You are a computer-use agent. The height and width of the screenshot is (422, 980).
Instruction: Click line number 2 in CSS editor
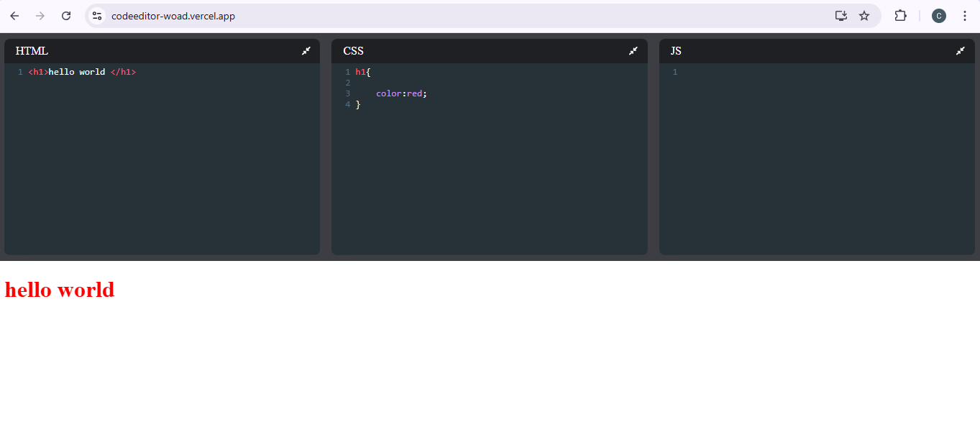pyautogui.click(x=347, y=83)
